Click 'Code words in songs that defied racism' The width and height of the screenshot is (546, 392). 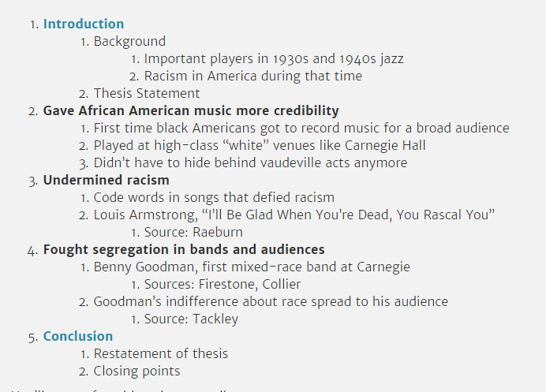(214, 197)
